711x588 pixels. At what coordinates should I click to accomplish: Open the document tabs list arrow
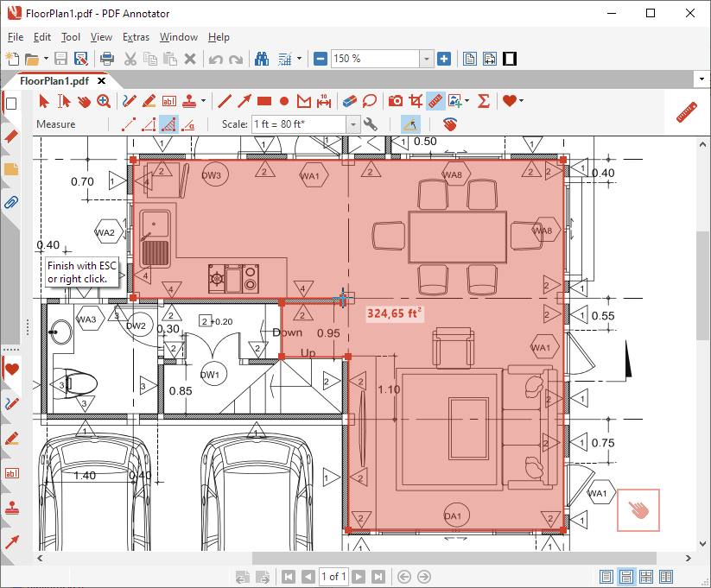(702, 79)
